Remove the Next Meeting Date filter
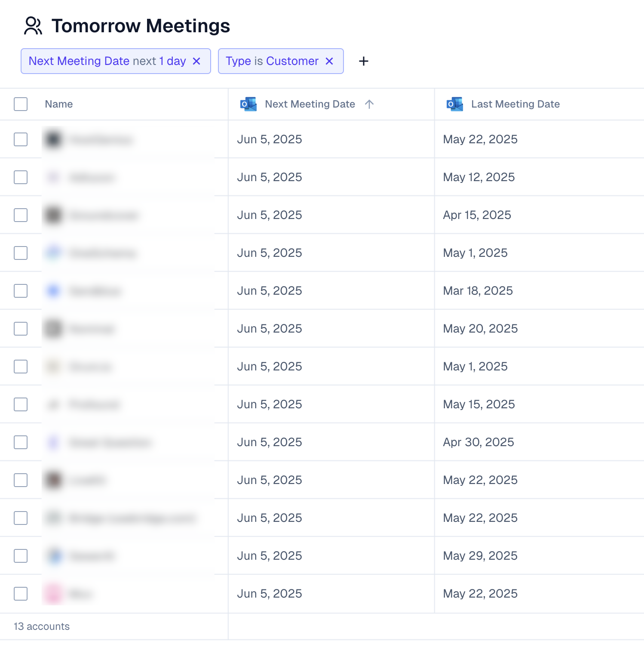644x666 pixels. pos(196,61)
